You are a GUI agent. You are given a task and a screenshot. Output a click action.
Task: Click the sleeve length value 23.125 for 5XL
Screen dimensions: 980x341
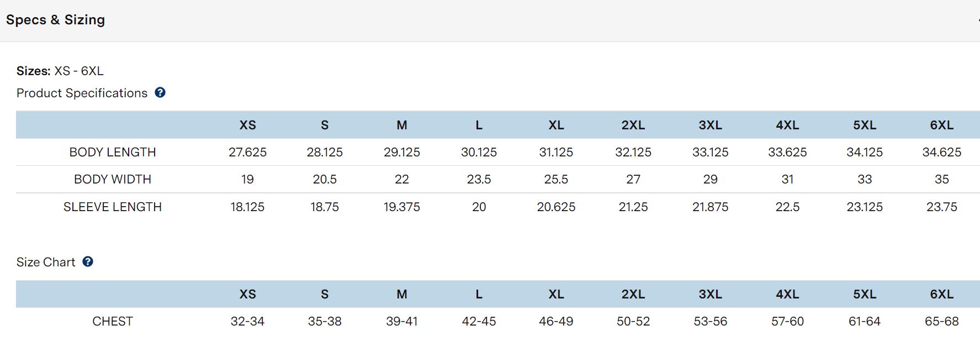pyautogui.click(x=865, y=207)
